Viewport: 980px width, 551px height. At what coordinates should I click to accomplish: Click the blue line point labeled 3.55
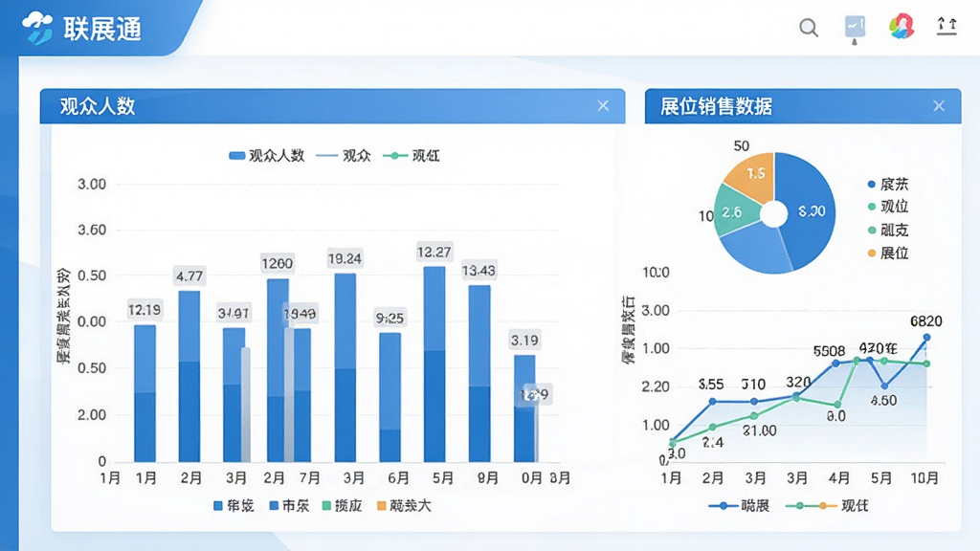coord(713,402)
